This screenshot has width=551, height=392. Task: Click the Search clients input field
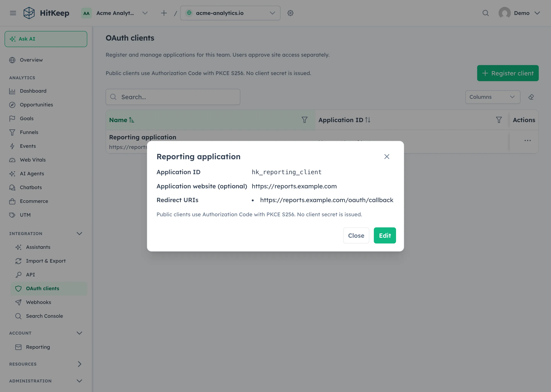[x=173, y=97]
